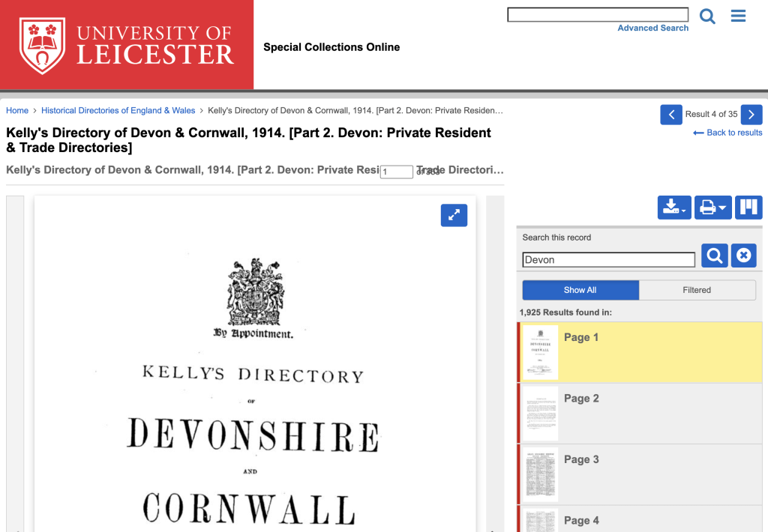Open the hamburger menu icon
Image resolution: width=768 pixels, height=532 pixels.
tap(738, 16)
